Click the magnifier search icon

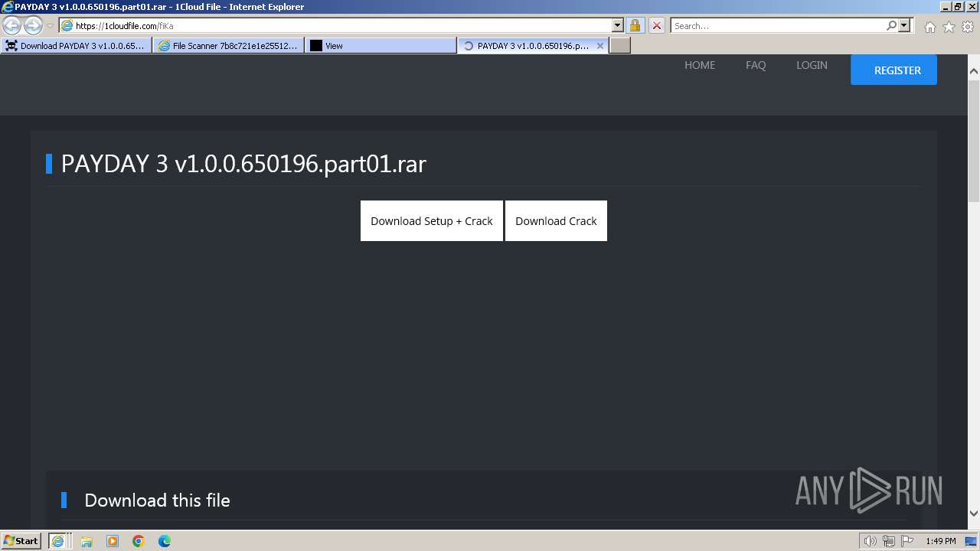[x=891, y=25]
